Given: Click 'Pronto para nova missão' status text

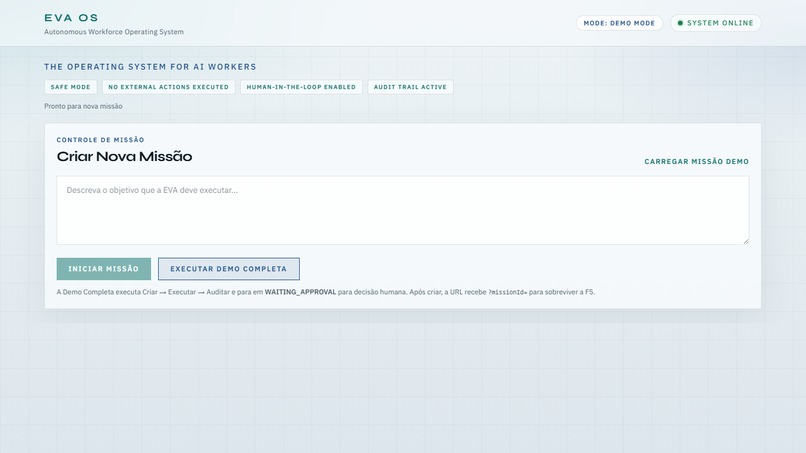Looking at the screenshot, I should click(83, 106).
